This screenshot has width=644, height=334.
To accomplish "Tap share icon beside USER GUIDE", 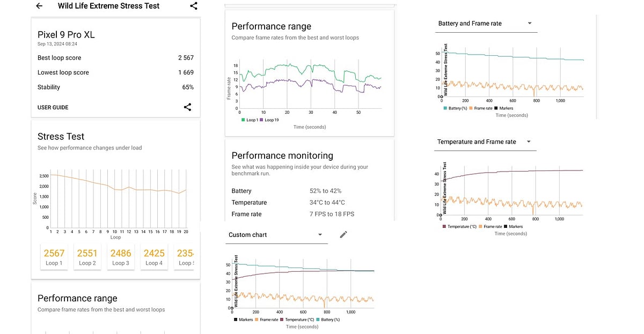I will 187,107.
